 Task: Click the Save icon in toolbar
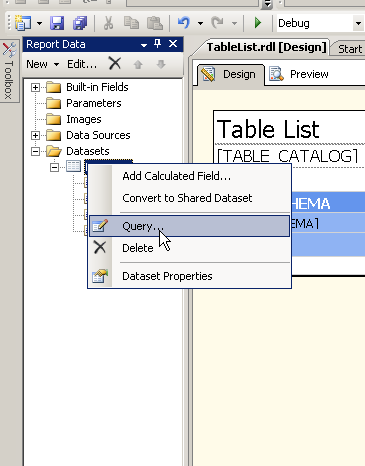pos(57,23)
